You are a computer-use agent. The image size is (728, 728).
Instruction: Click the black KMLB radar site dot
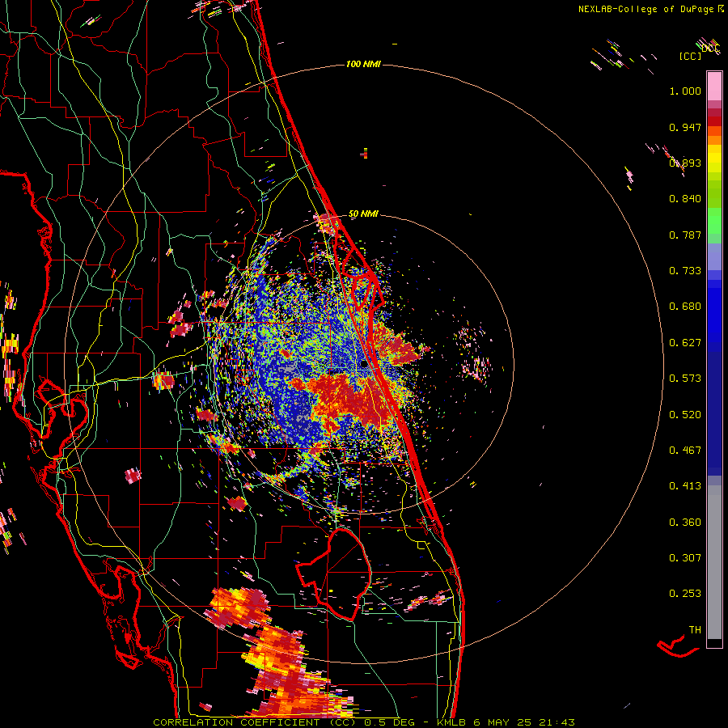pyautogui.click(x=363, y=365)
